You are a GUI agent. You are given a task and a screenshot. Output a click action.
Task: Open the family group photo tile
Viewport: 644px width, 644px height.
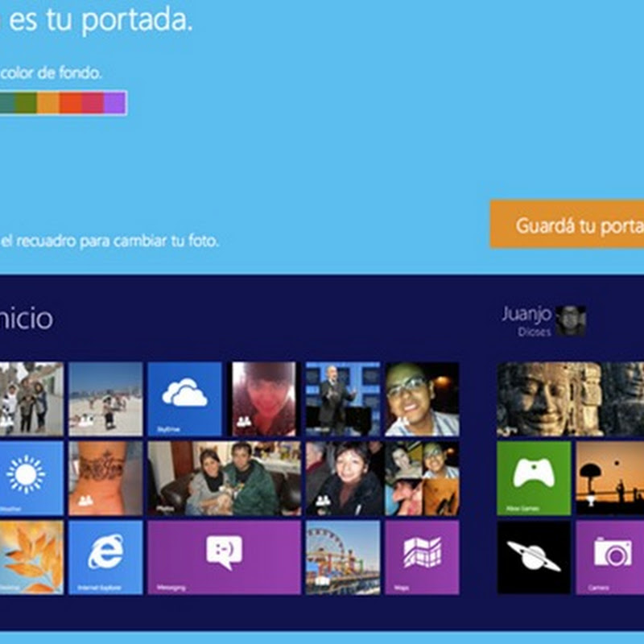point(31,398)
